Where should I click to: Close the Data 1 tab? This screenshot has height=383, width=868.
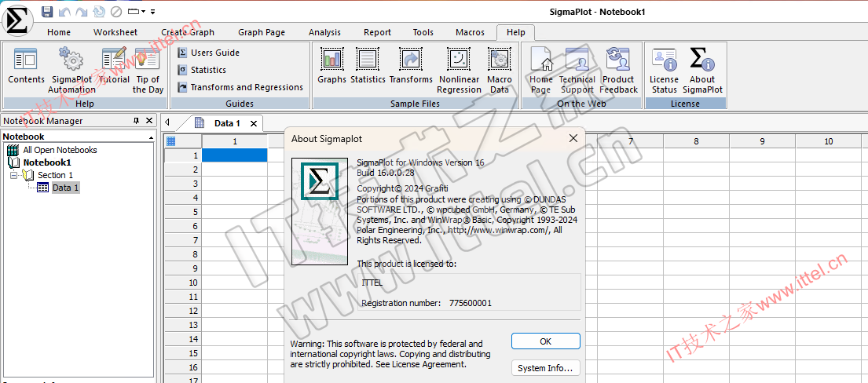pos(254,123)
